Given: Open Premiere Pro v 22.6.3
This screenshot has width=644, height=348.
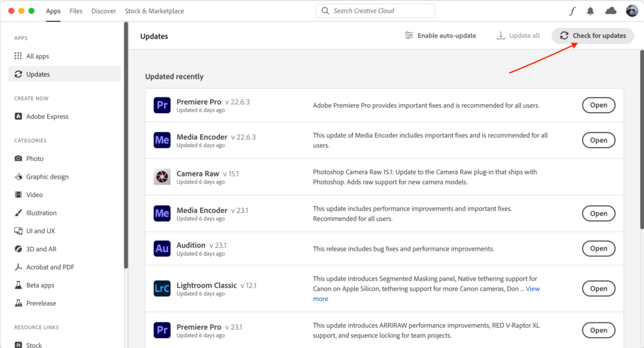Looking at the screenshot, I should click(599, 105).
